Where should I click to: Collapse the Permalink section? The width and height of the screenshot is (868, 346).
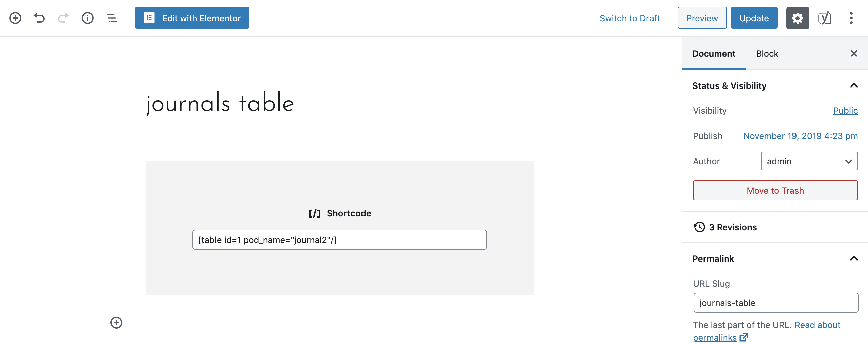coord(854,258)
